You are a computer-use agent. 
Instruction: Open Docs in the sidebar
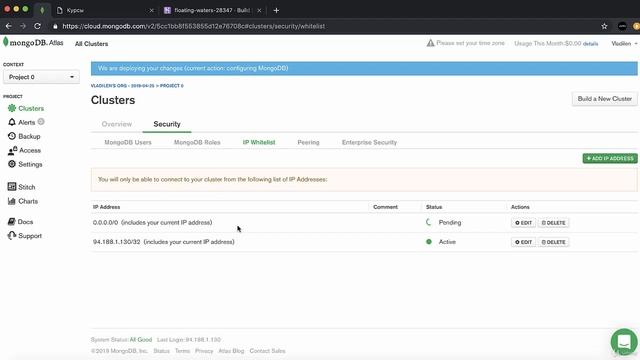pos(20,222)
